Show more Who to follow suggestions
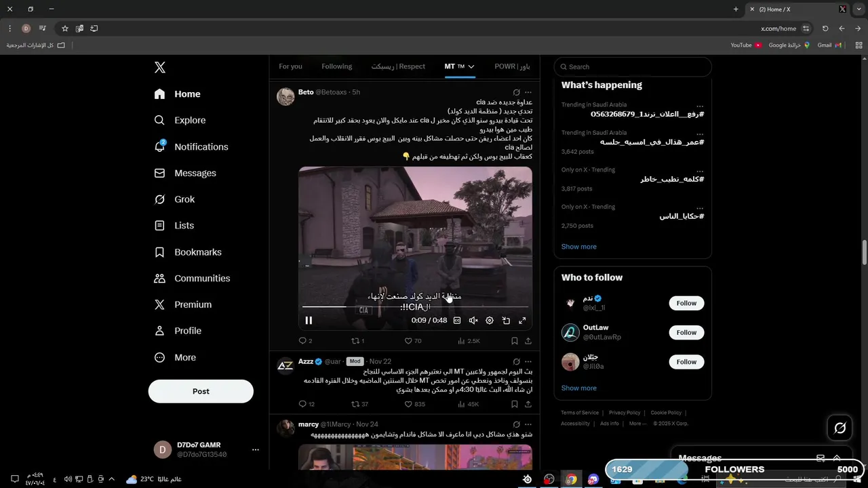868x488 pixels. [x=578, y=388]
